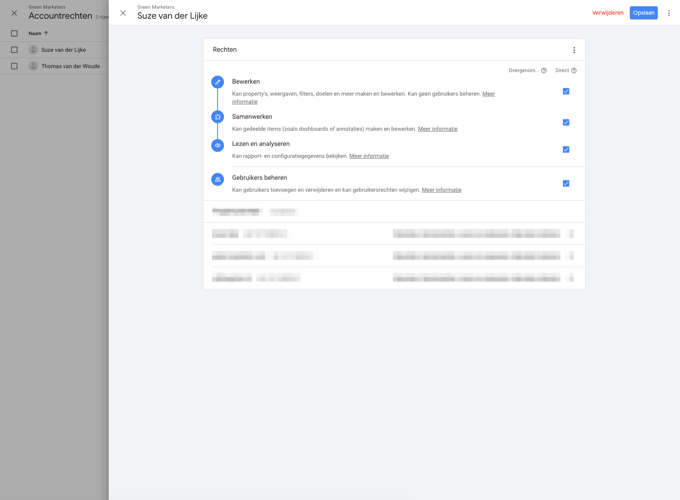Sort users by the Naam column
The image size is (680, 500).
(x=36, y=33)
